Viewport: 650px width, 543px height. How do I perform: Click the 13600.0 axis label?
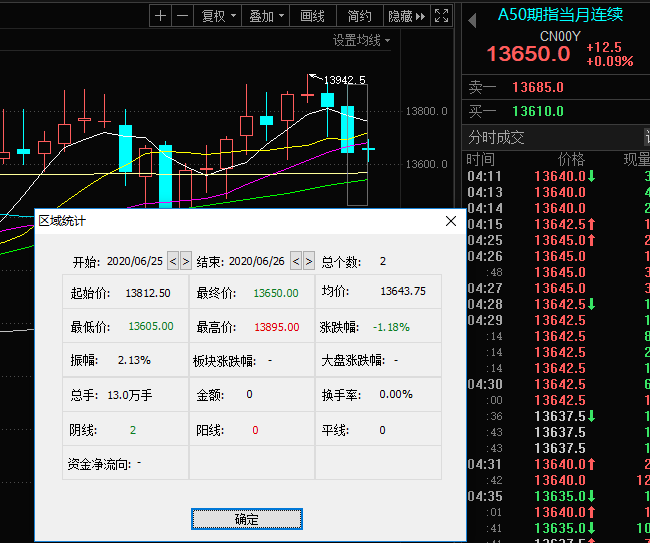pyautogui.click(x=427, y=164)
